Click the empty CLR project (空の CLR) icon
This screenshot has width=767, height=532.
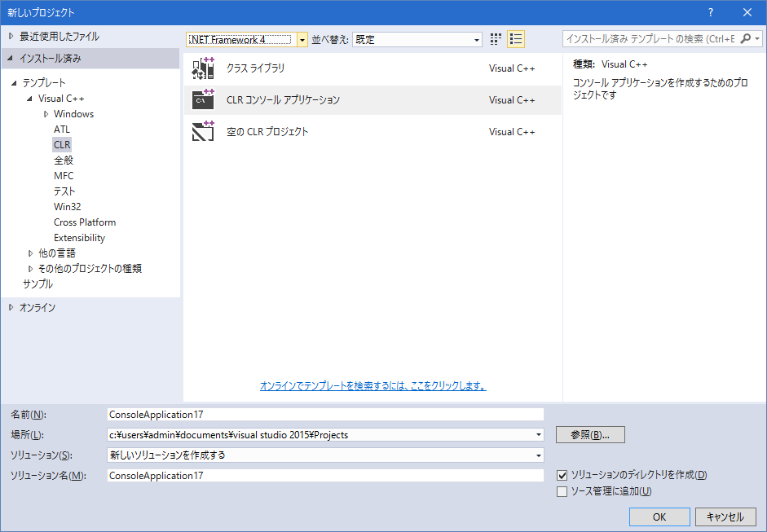coord(202,131)
